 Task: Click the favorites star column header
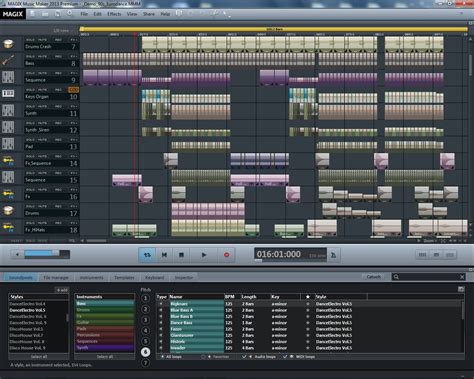tap(308, 297)
